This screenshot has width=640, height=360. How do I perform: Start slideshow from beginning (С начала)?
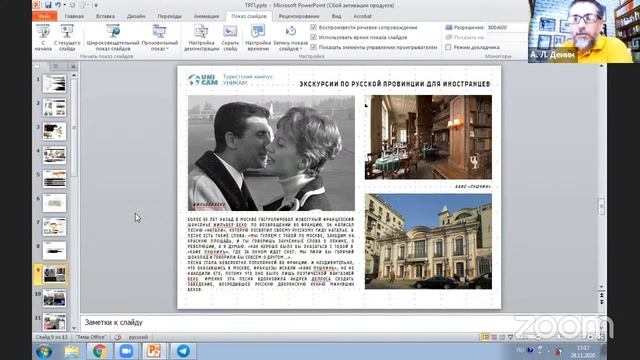(x=43, y=38)
